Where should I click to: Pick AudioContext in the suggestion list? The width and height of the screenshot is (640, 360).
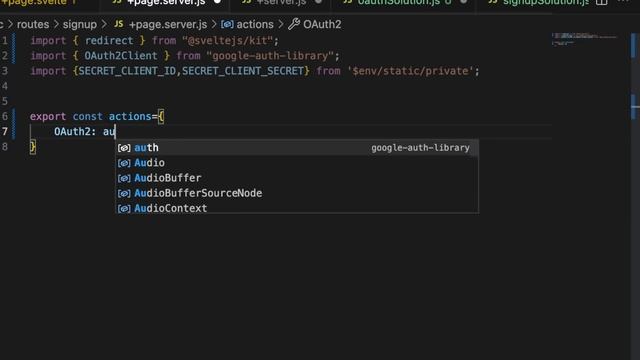point(297,208)
